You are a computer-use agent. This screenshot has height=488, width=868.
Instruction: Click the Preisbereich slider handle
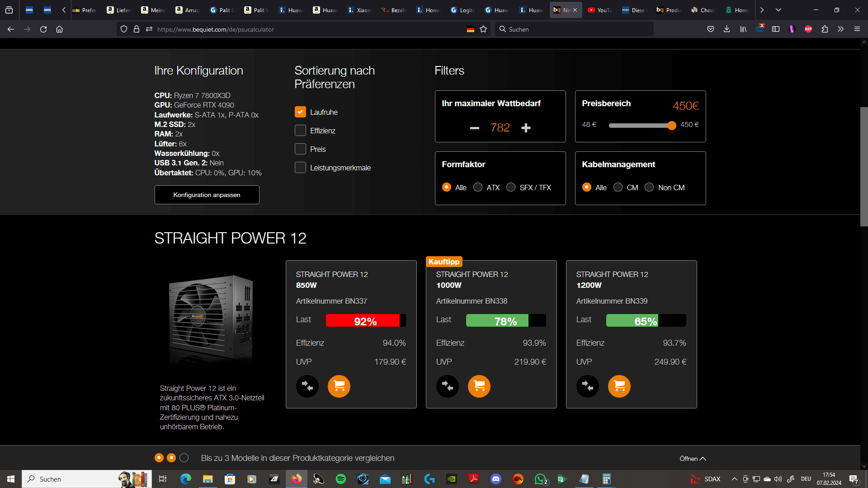[x=671, y=126]
